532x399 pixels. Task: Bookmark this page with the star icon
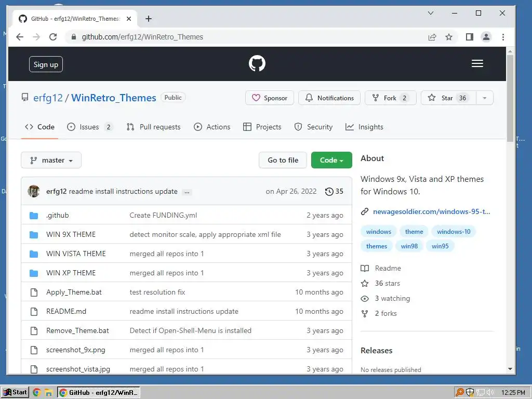pyautogui.click(x=448, y=37)
